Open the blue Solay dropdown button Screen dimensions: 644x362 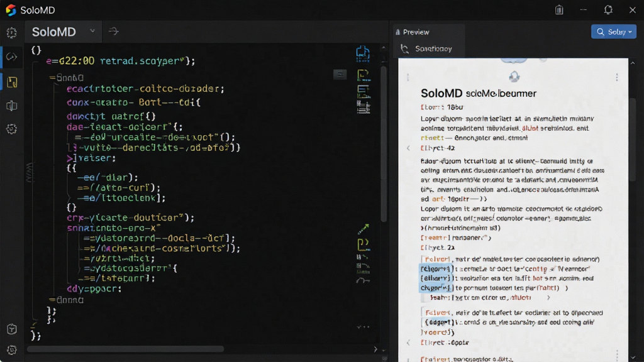pyautogui.click(x=614, y=31)
